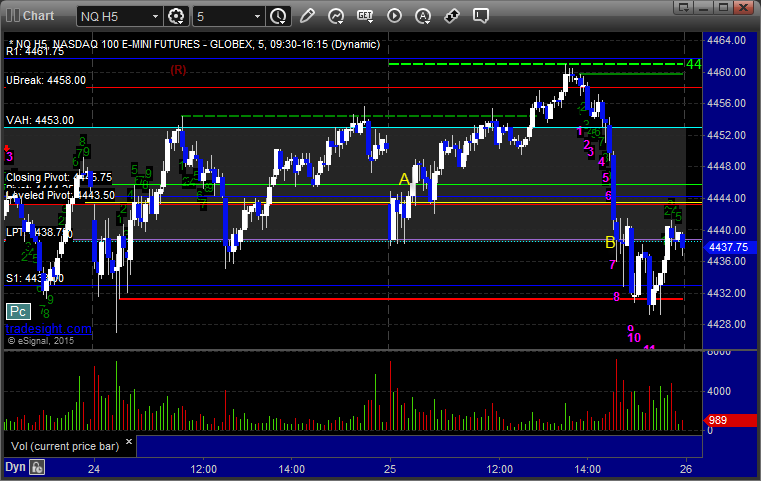Open the chart studies icon menu
Screen dimensions: 761x481
pos(336,16)
